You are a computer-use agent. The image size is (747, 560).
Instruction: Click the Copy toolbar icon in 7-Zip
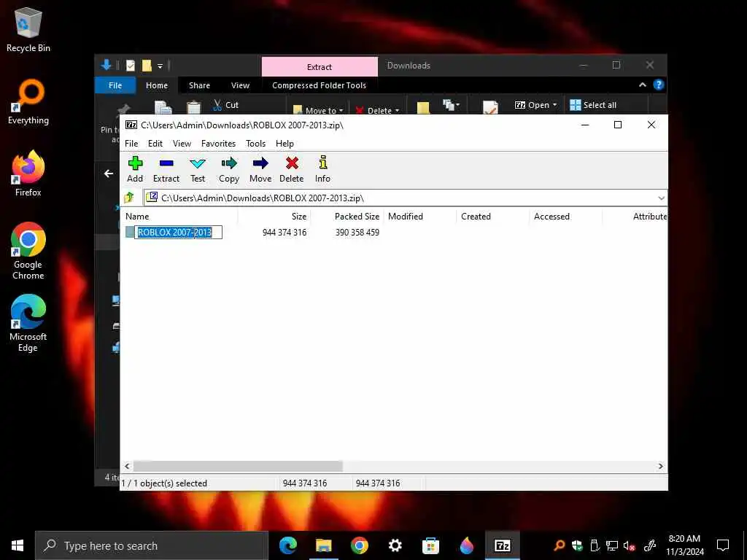(228, 169)
